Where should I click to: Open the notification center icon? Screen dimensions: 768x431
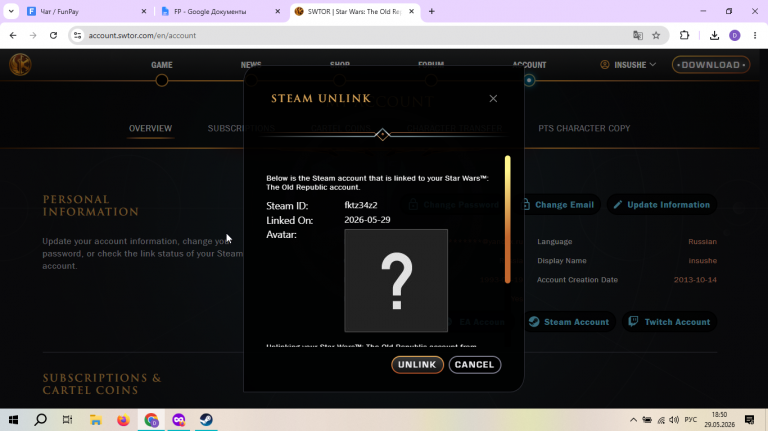tap(749, 420)
